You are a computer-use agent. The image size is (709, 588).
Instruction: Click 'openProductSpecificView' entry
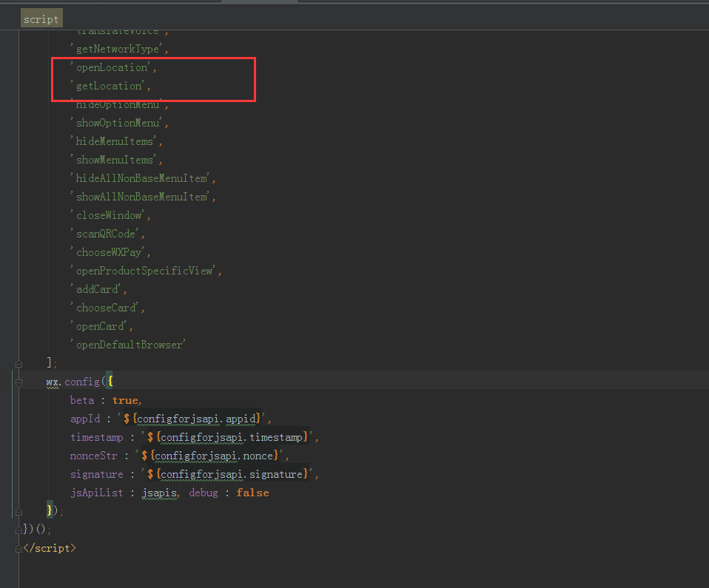[144, 271]
